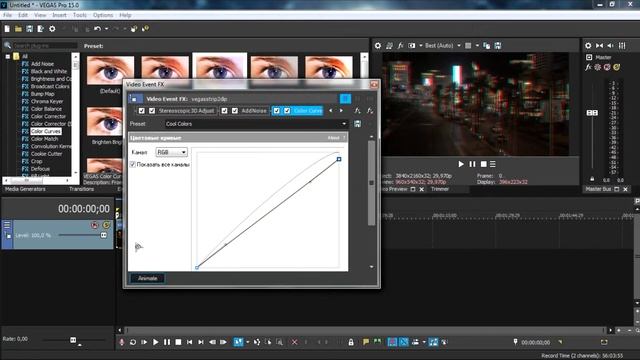640x360 pixels.
Task: Click the Record microphone icon in transport
Action: (x=122, y=342)
